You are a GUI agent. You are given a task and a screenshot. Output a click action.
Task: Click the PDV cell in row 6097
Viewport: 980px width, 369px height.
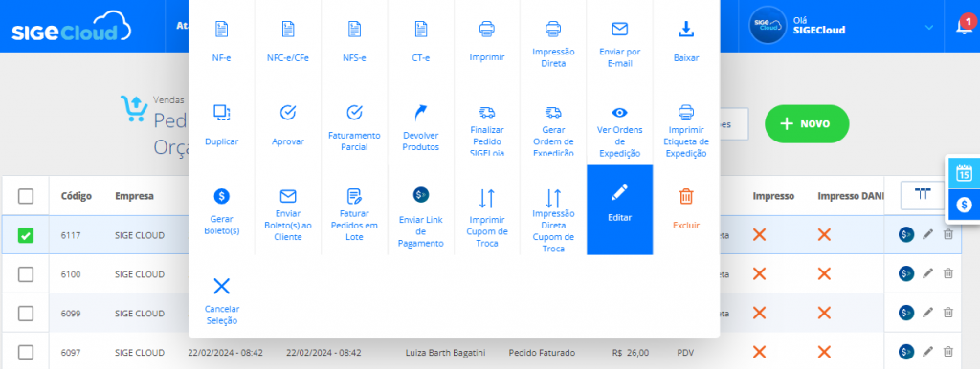685,352
